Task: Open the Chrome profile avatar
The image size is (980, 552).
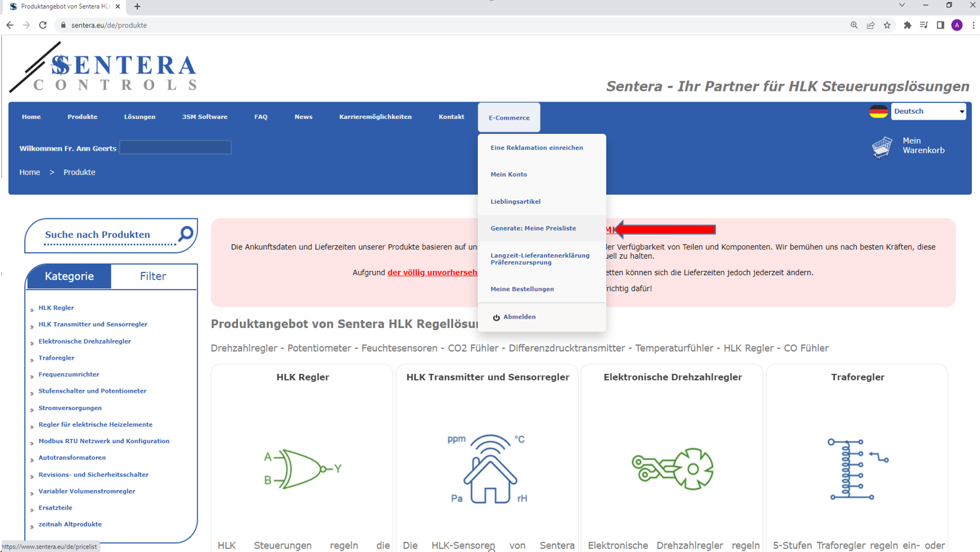Action: 957,25
